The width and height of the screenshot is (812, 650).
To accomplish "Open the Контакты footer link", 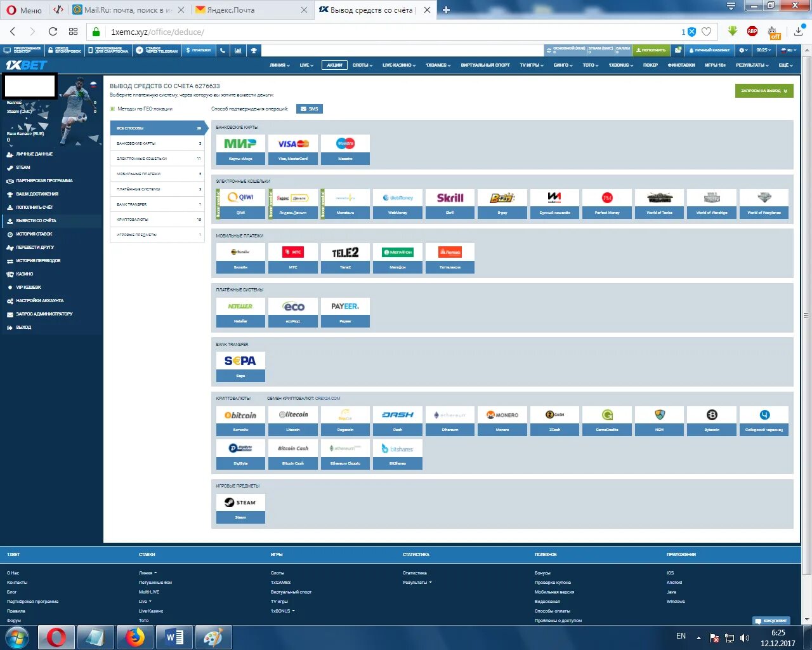I will pos(17,582).
